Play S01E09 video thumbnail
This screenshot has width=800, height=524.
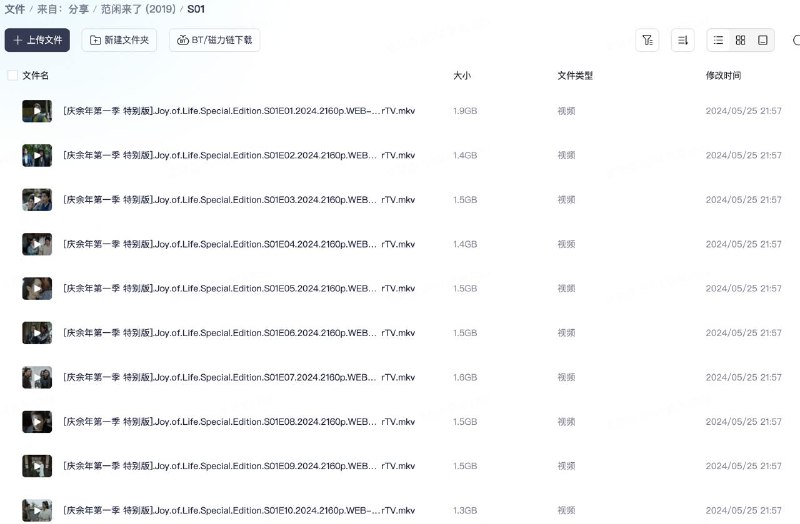click(x=37, y=466)
